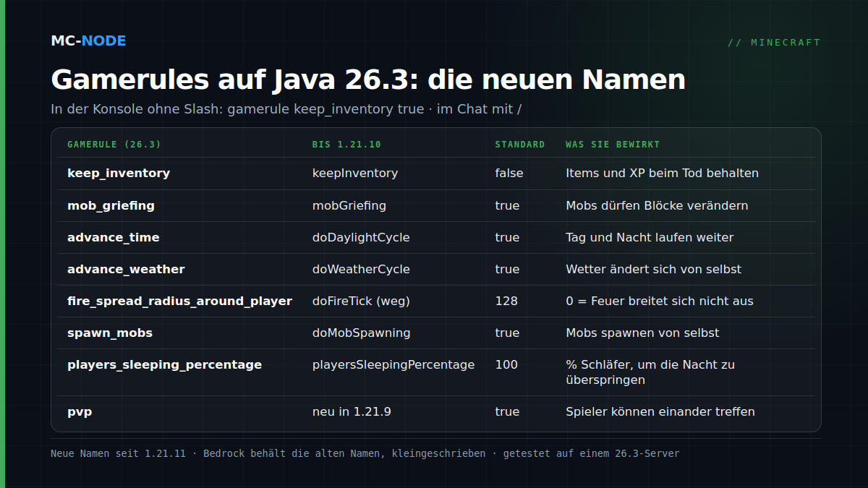Click old name doMobSpawning
The width and height of the screenshot is (868, 488).
(x=361, y=333)
